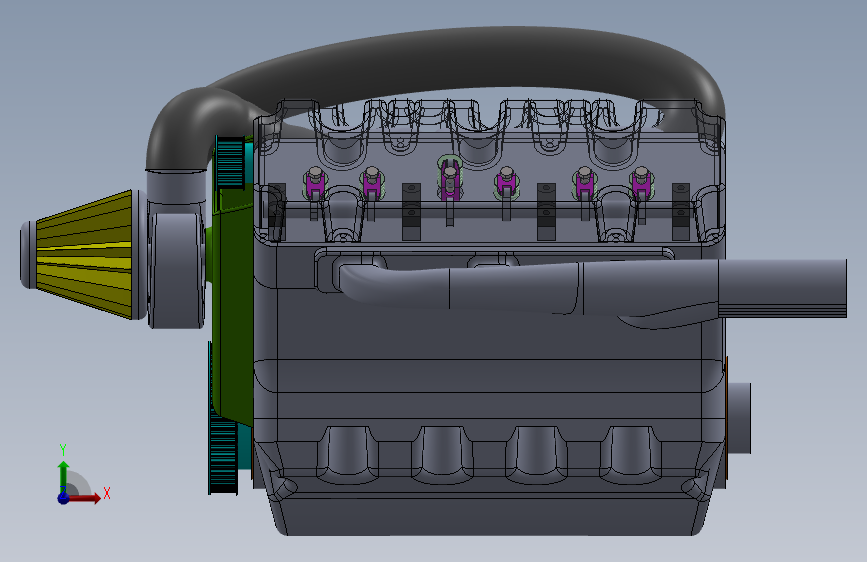Select the purple rocker arm with green ring
867x562 pixels.
(450, 178)
